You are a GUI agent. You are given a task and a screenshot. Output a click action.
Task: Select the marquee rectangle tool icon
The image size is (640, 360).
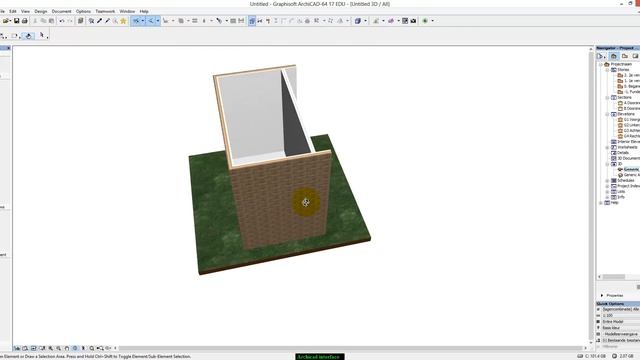coord(14,36)
